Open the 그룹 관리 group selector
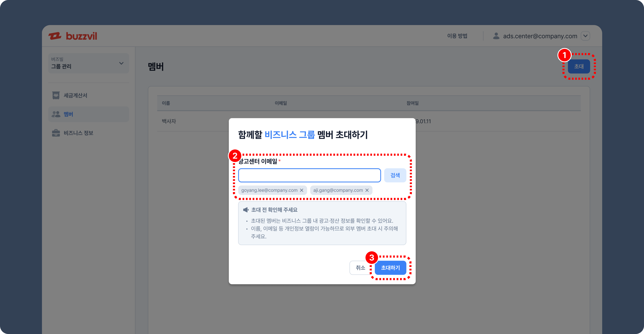Viewport: 644px width, 334px height. pyautogui.click(x=89, y=63)
